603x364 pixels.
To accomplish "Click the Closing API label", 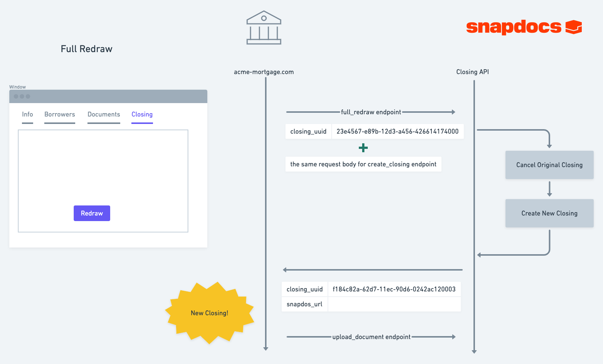I will click(x=473, y=72).
